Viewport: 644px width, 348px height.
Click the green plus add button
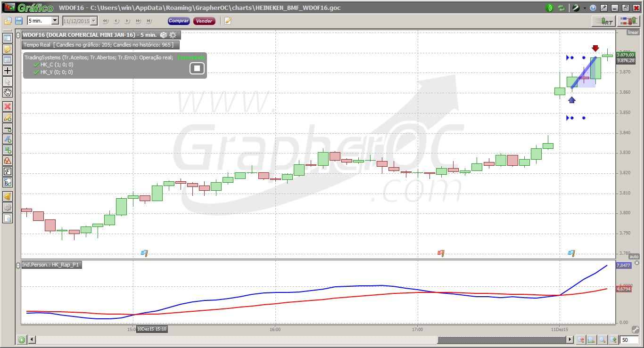coord(22,340)
